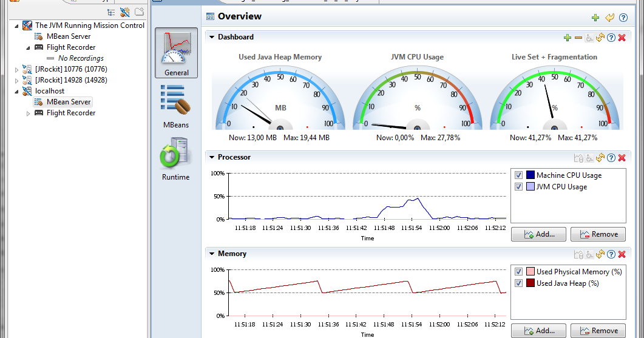Image resolution: width=644 pixels, height=338 pixels.
Task: Click the 'Max: 27,78%' value text
Action: tap(440, 138)
